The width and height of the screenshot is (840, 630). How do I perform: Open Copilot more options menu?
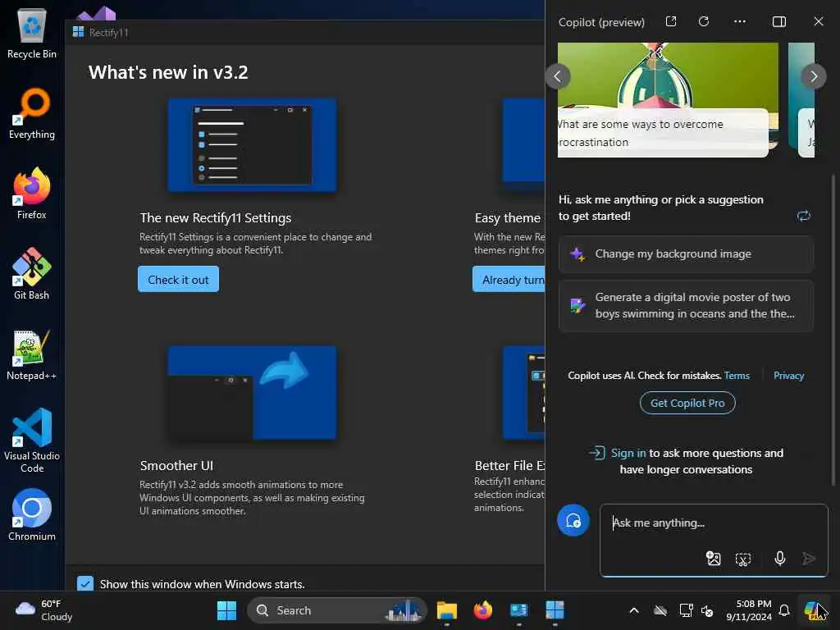pyautogui.click(x=740, y=21)
